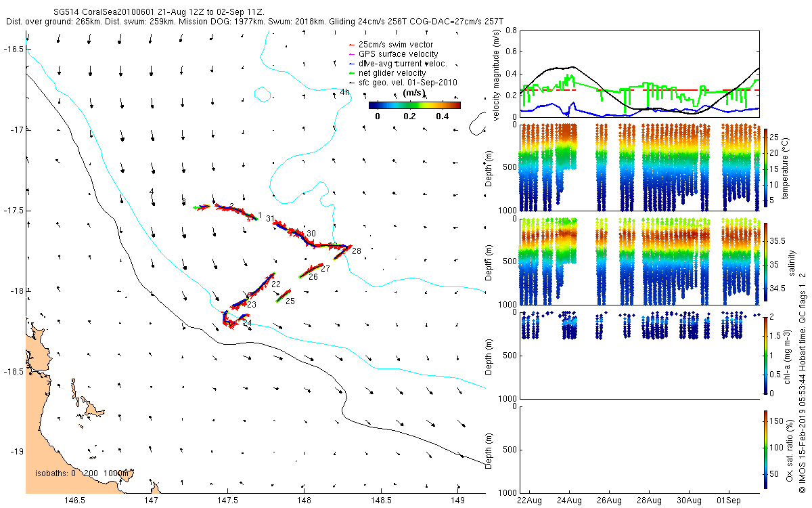
Task: Select the 'sfc geo. vel. 01-Sep-2010' legend entry
Action: 408,83
